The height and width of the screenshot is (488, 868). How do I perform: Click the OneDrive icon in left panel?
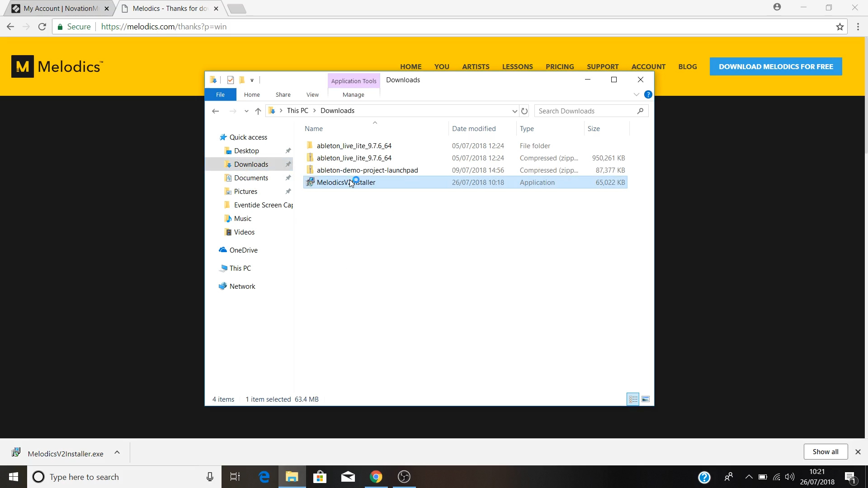pyautogui.click(x=243, y=250)
